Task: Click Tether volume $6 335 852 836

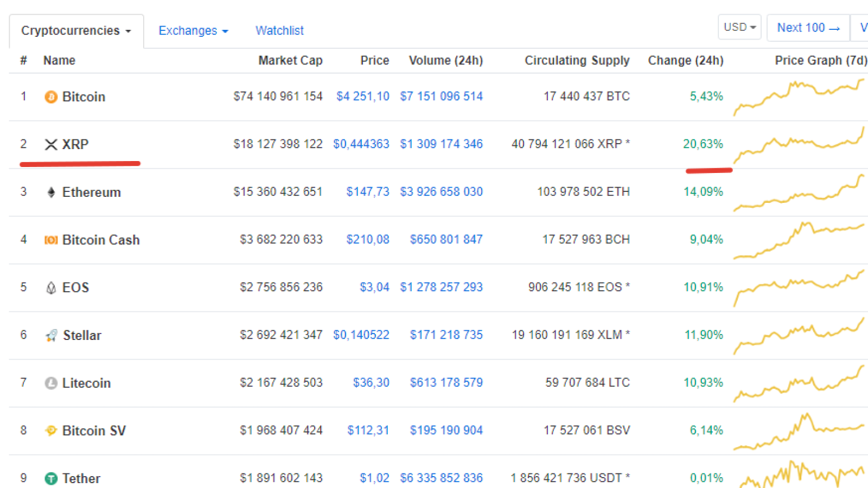Action: tap(442, 478)
